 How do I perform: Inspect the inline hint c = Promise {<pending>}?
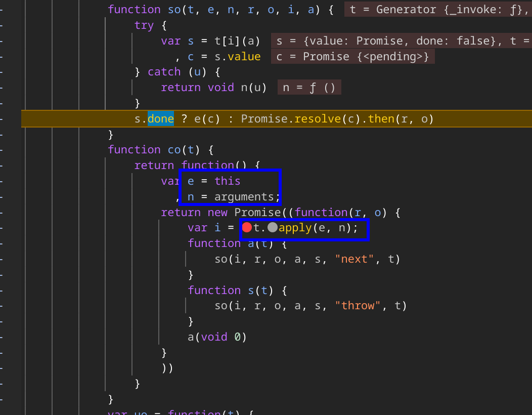(352, 56)
